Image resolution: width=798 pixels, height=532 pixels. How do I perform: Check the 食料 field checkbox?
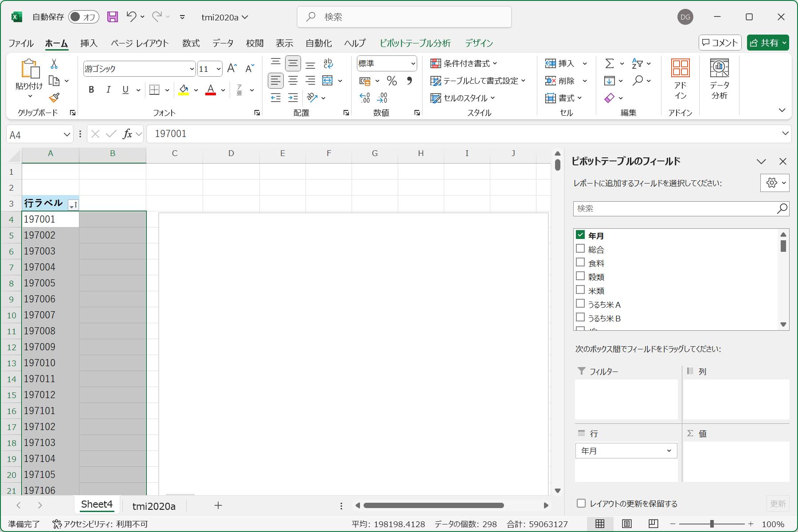point(580,262)
